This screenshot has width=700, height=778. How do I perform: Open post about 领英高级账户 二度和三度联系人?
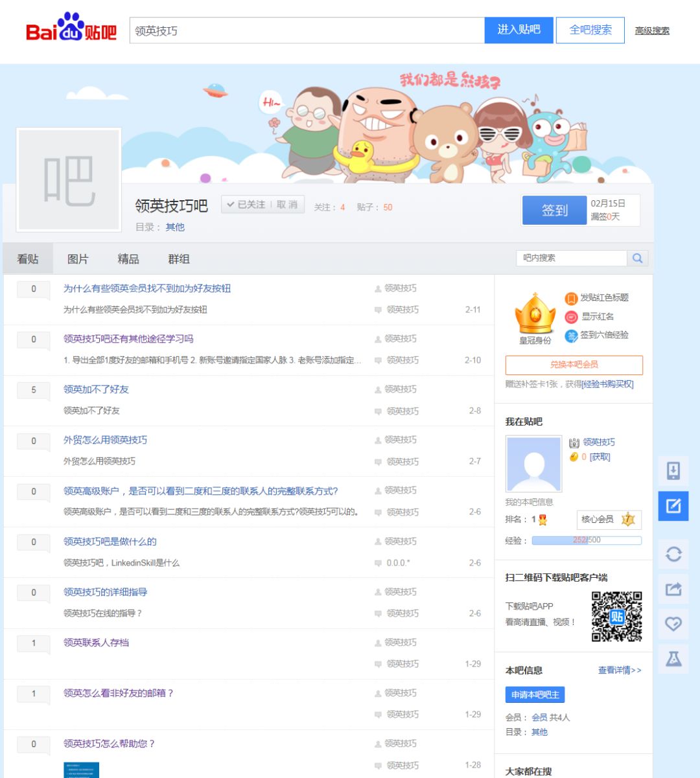200,491
